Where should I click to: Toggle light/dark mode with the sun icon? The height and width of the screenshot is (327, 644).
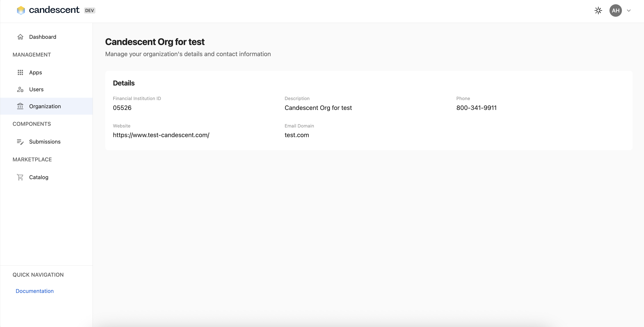(598, 10)
